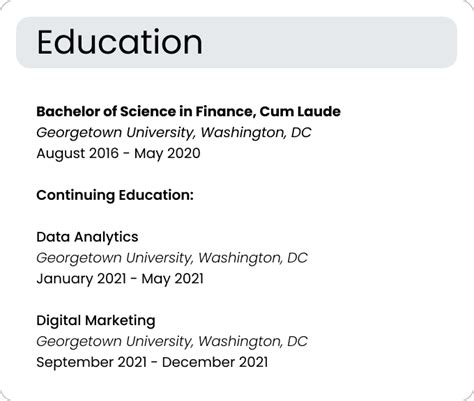
Task: Click January 2021 start date text
Action: (81, 279)
